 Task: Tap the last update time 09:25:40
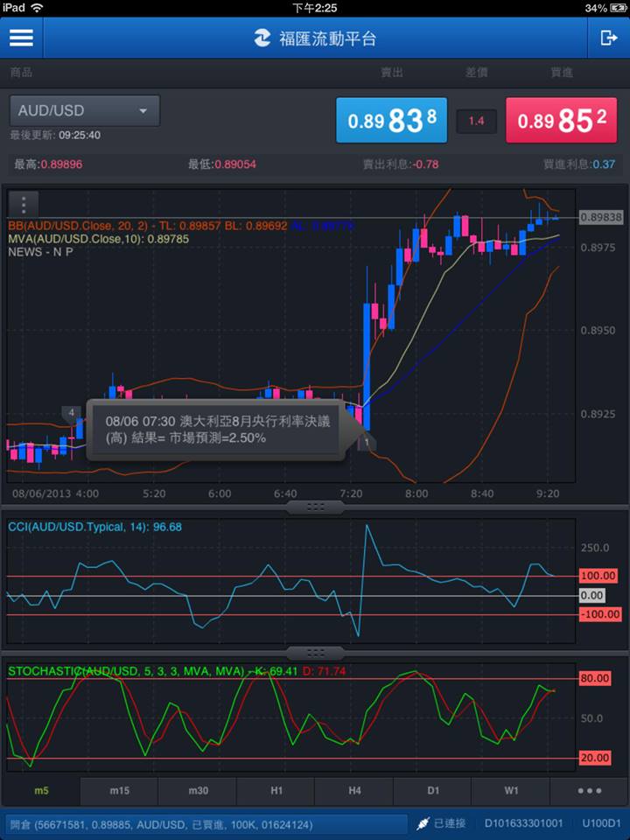pos(80,135)
